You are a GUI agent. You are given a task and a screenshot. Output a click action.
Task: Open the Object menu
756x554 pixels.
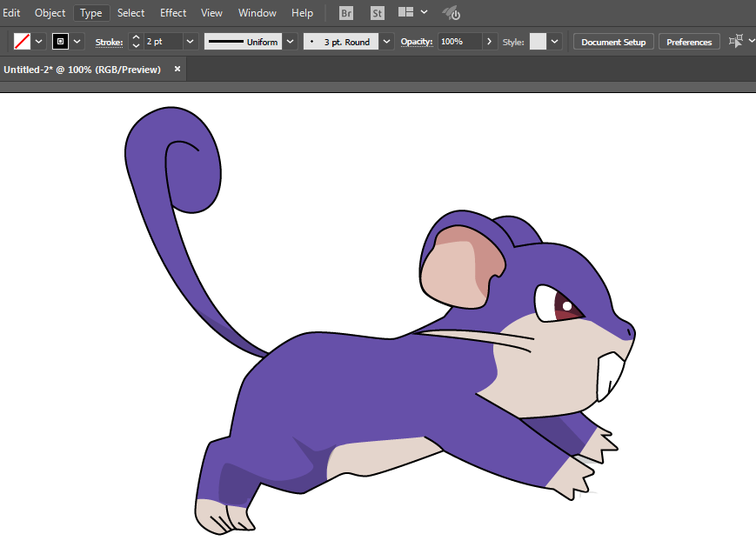(50, 13)
